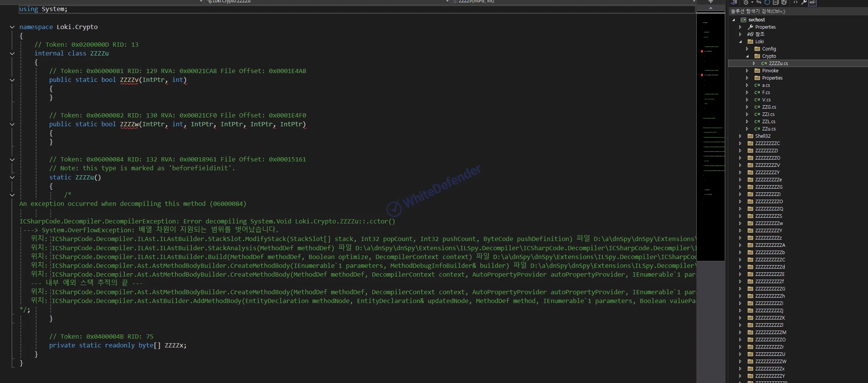This screenshot has width=868, height=383.
Task: Open Properties via the wrench toolbar icon
Action: pyautogui.click(x=804, y=2)
